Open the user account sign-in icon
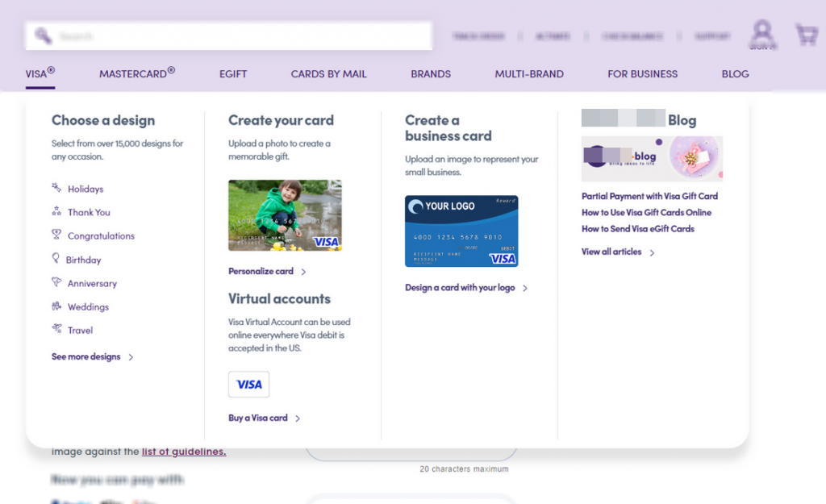826x504 pixels. coord(762,34)
